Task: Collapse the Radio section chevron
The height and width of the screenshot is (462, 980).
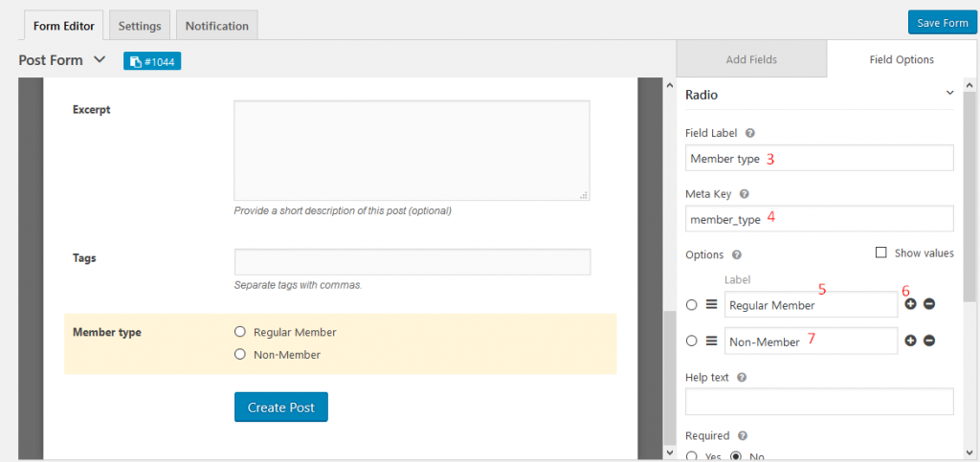Action: pyautogui.click(x=950, y=93)
